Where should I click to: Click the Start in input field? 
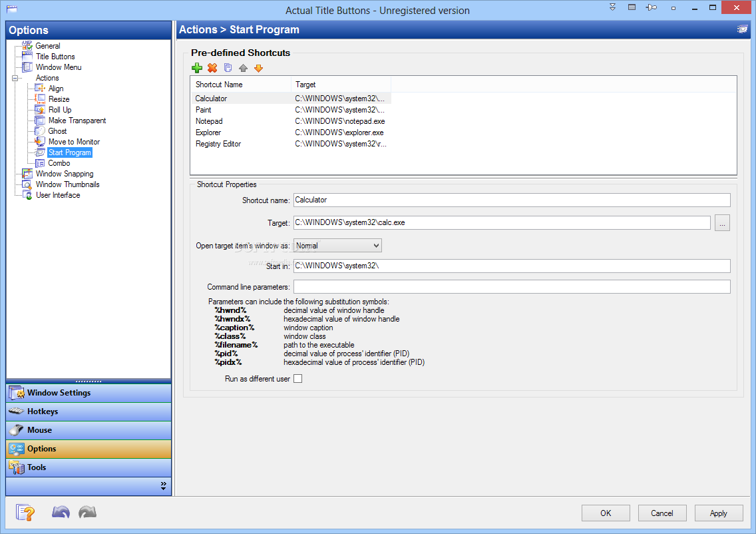point(512,266)
